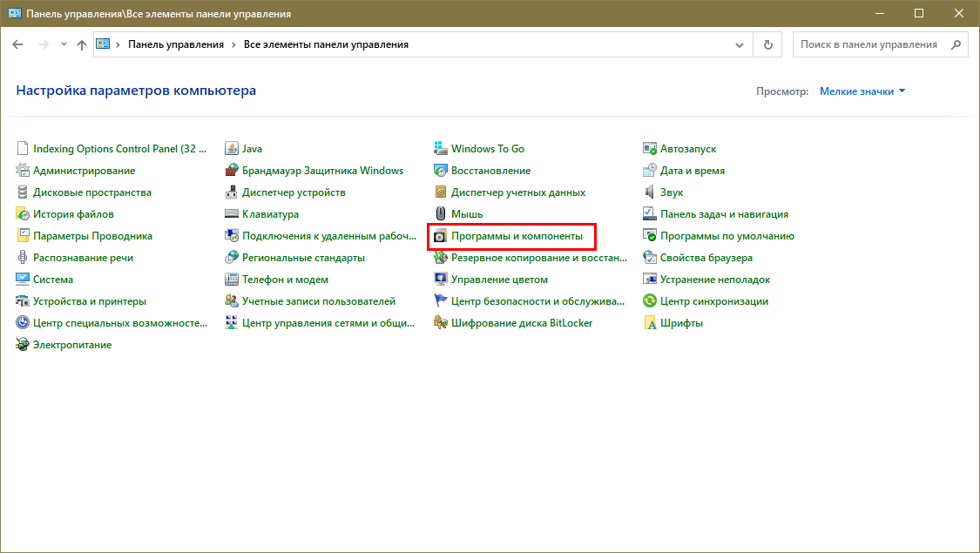Viewport: 980px width, 553px height.
Task: Open Программы и компоненты
Action: [516, 236]
